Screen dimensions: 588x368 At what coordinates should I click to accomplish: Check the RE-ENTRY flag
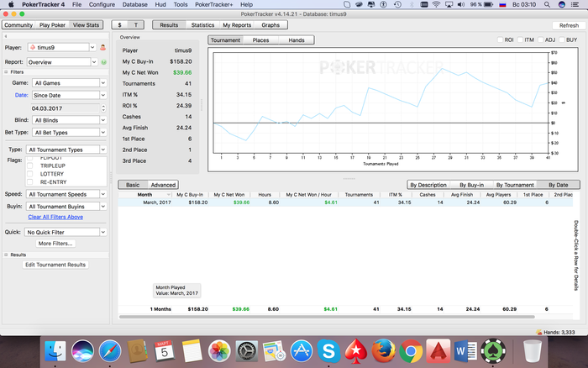click(30, 182)
